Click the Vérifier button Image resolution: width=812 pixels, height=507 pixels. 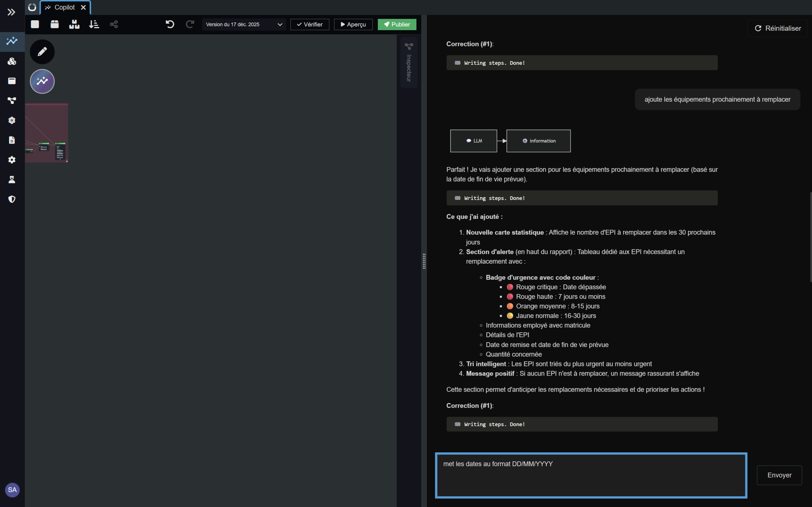tap(309, 24)
